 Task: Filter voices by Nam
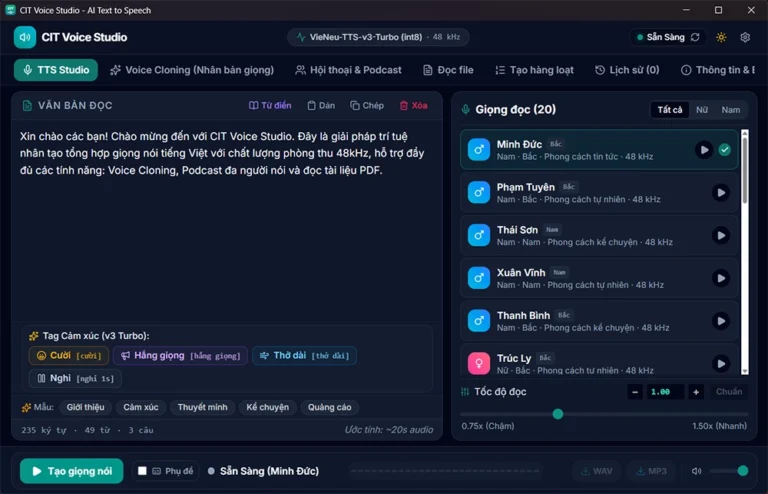[x=730, y=110]
